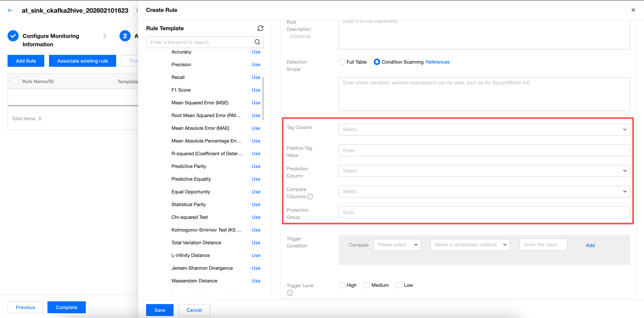
Task: Click the back arrow beside the task name
Action: 10,10
